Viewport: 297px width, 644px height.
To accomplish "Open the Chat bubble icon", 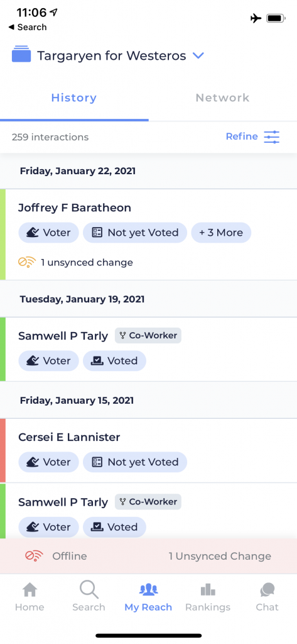I will tap(267, 590).
